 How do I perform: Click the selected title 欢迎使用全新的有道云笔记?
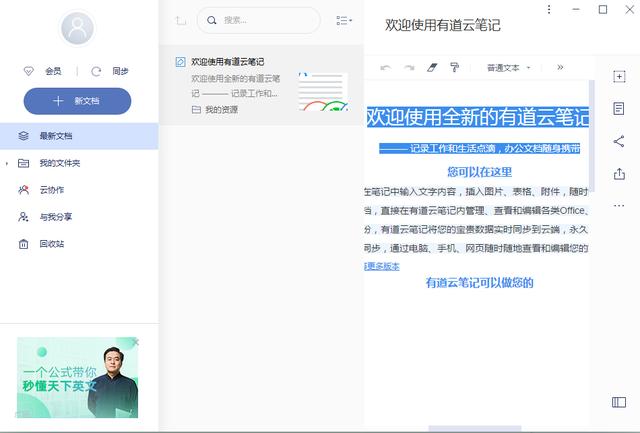pyautogui.click(x=478, y=117)
